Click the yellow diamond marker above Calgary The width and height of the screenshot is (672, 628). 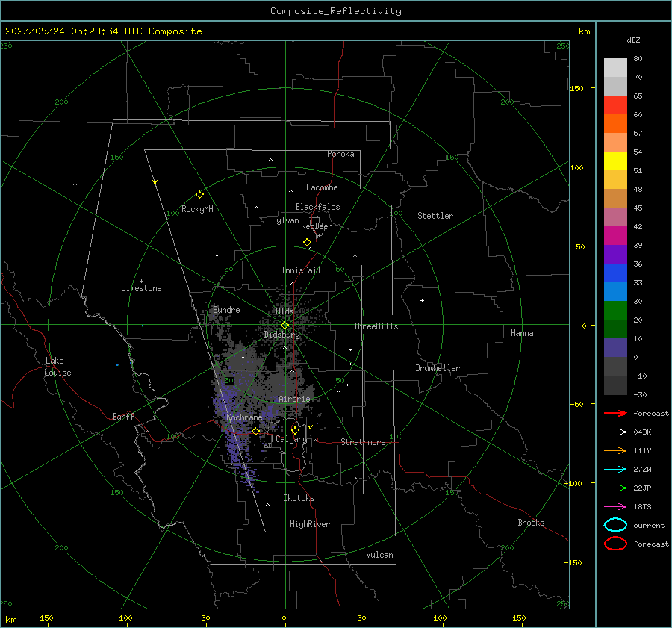295,430
